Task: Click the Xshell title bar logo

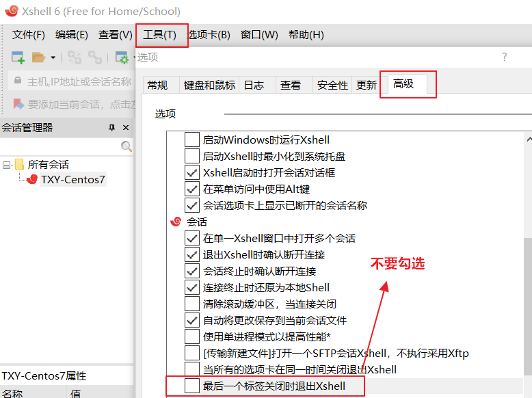Action: coord(12,11)
